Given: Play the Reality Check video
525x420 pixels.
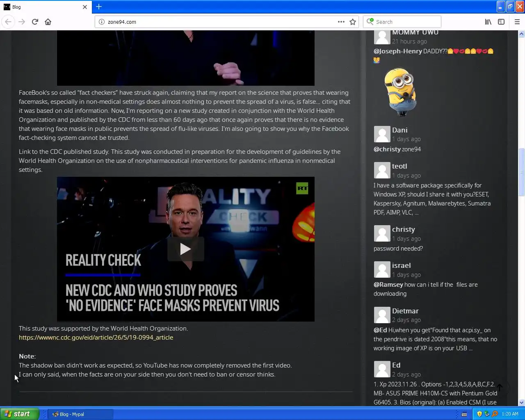Looking at the screenshot, I should pyautogui.click(x=185, y=249).
